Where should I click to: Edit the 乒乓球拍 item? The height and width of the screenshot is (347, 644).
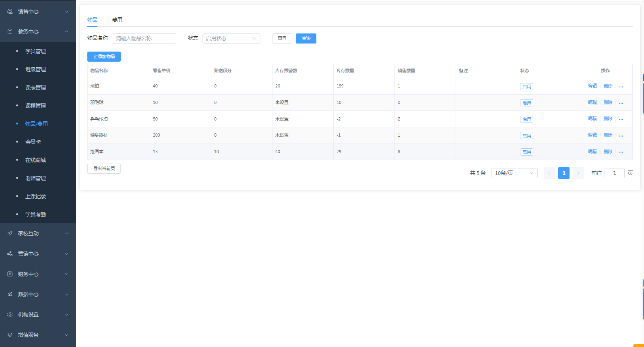coord(592,118)
